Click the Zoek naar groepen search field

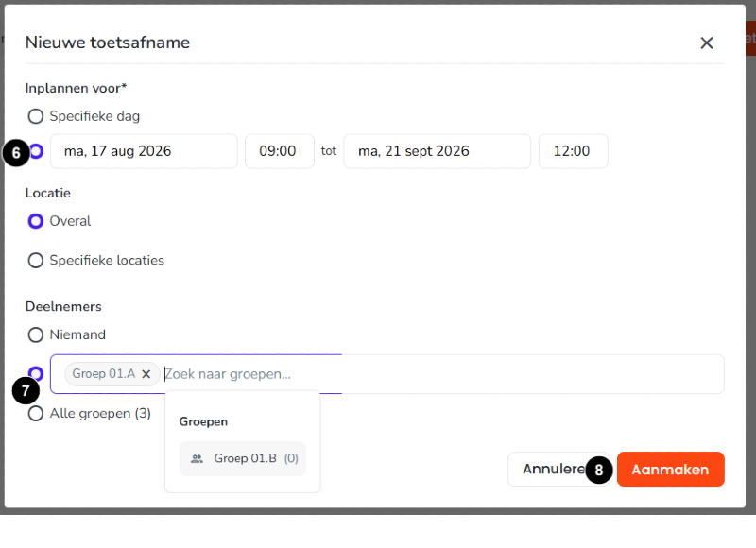coord(442,374)
